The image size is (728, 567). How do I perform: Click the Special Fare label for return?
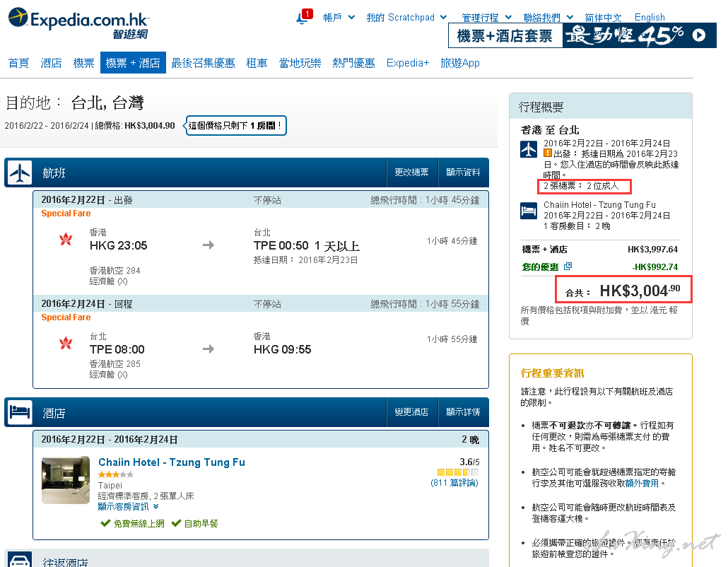[x=66, y=317]
